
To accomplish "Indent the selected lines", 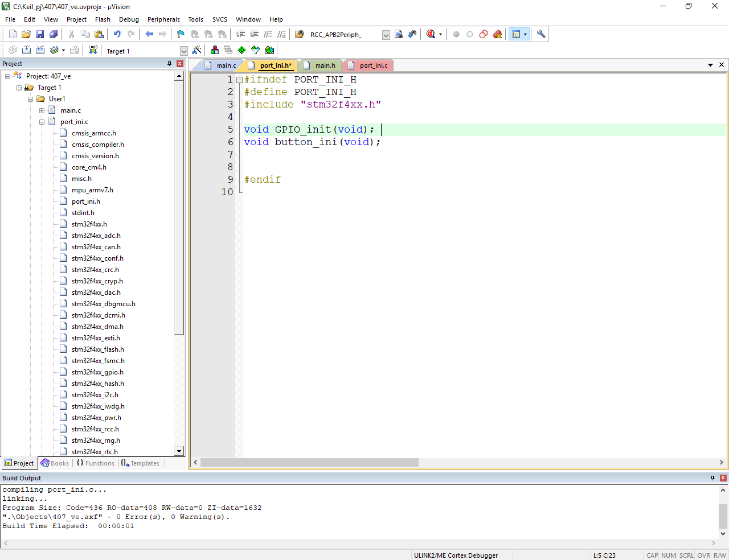I will tap(241, 34).
